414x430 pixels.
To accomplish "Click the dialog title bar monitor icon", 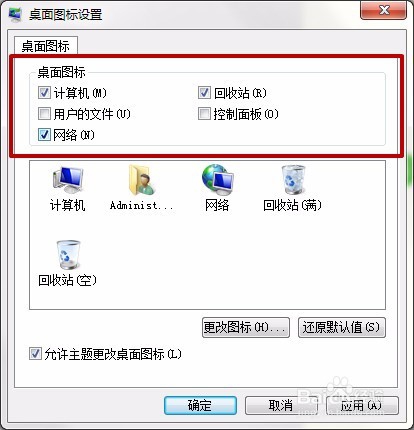I will coord(15,14).
